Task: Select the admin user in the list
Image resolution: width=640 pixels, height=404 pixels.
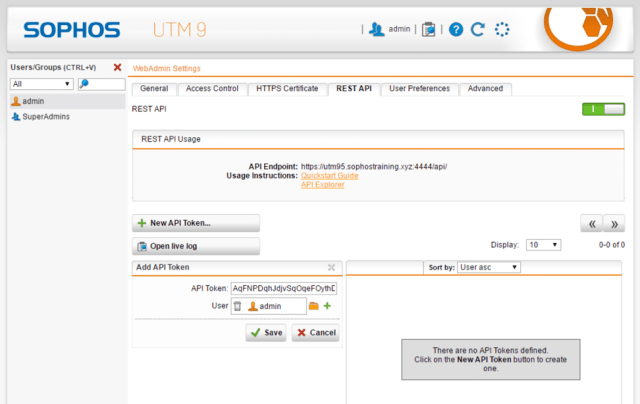Action: click(68, 101)
